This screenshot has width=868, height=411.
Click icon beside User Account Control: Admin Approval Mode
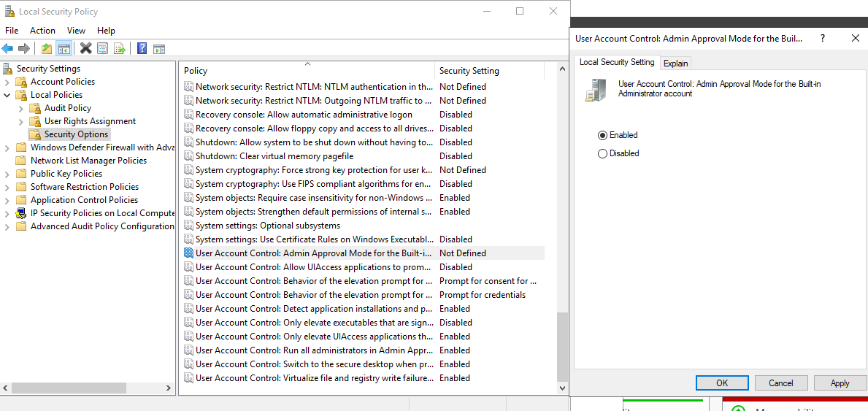click(189, 253)
